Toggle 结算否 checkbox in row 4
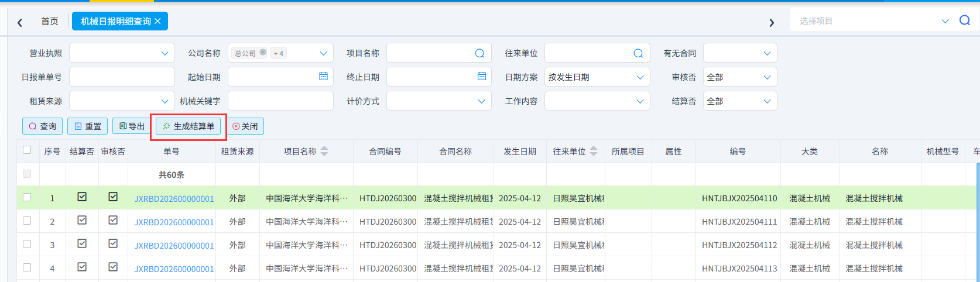Viewport: 980px width, 282px height. [x=82, y=267]
